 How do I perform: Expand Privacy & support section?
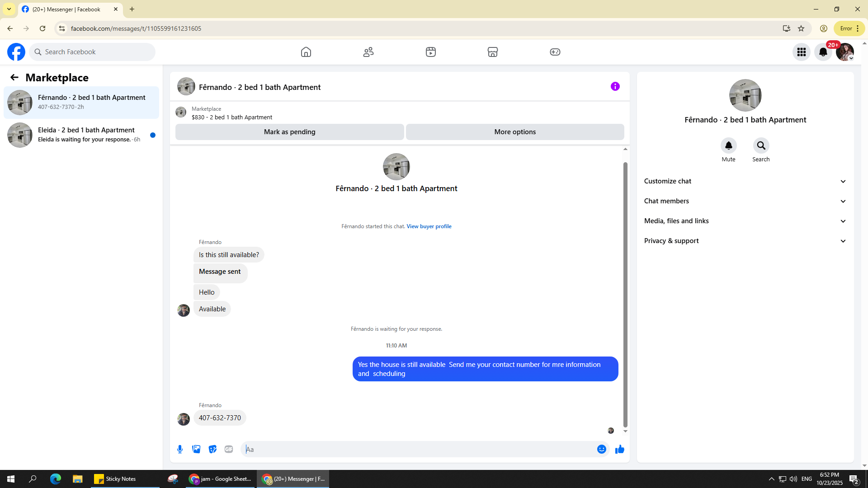click(745, 241)
